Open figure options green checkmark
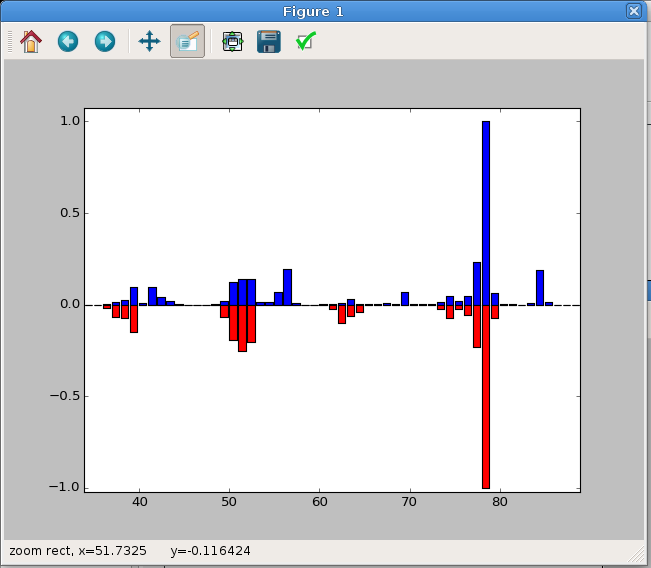This screenshot has width=651, height=568. pos(306,41)
